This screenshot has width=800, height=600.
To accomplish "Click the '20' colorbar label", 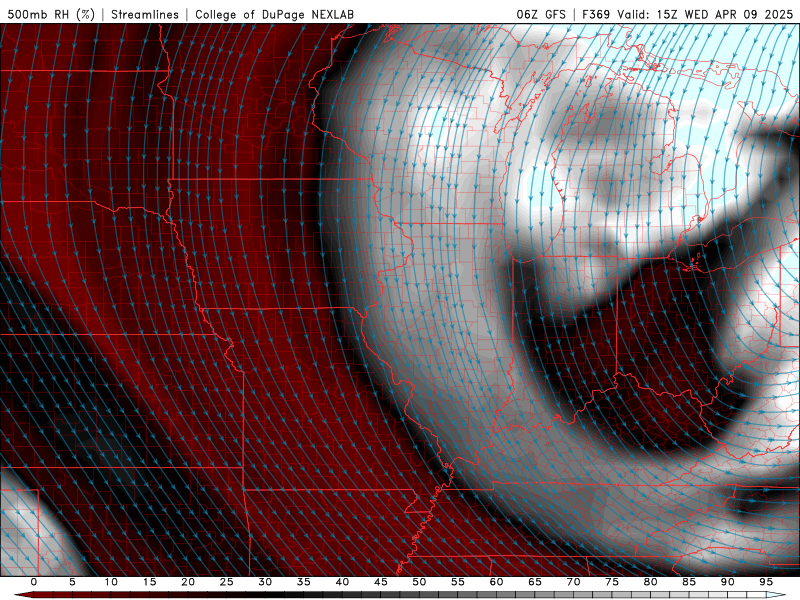I will click(x=188, y=582).
